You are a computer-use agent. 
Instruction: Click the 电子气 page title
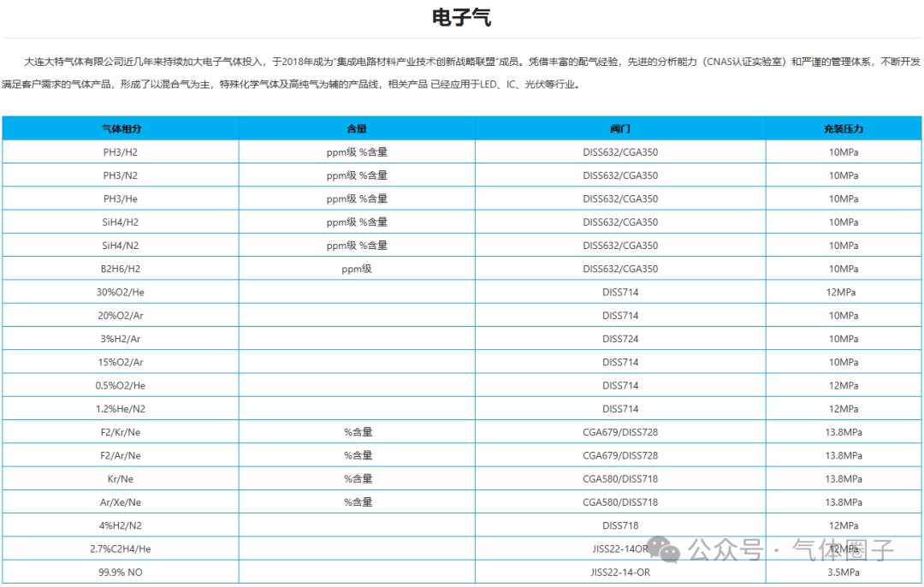coord(461,17)
